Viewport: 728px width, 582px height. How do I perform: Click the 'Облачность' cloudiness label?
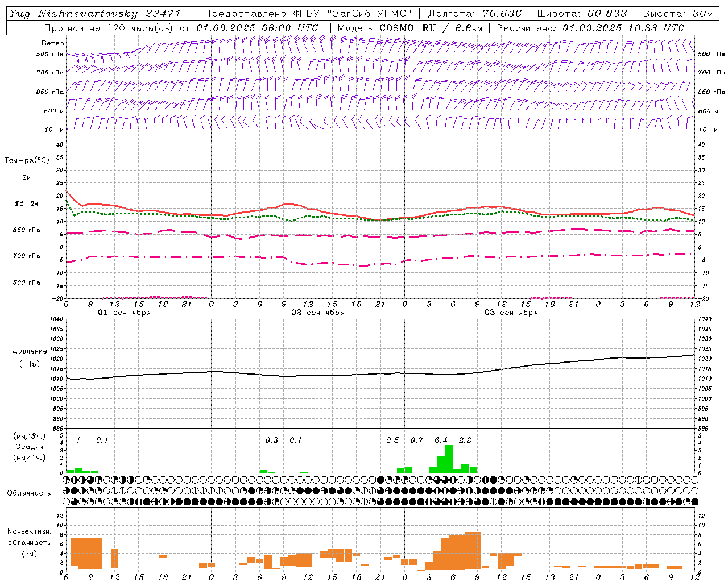tap(29, 493)
